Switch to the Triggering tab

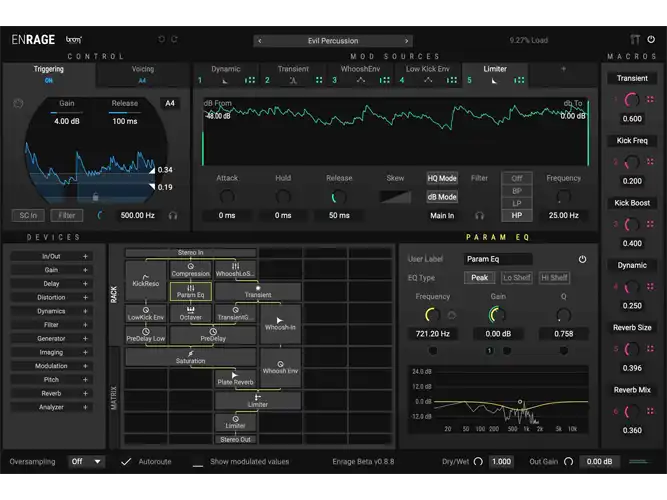click(48, 74)
